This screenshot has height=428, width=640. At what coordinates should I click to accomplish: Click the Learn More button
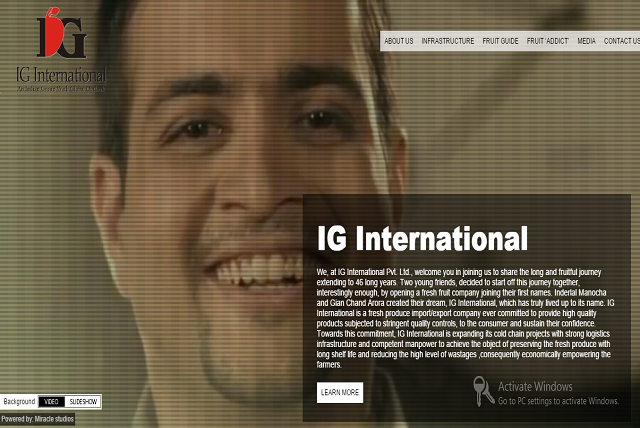click(x=340, y=393)
